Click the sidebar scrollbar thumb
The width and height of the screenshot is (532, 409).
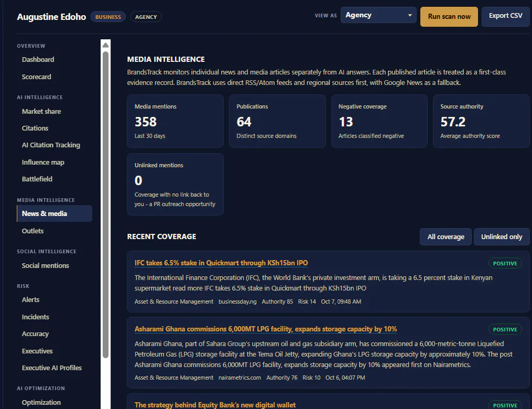click(105, 204)
